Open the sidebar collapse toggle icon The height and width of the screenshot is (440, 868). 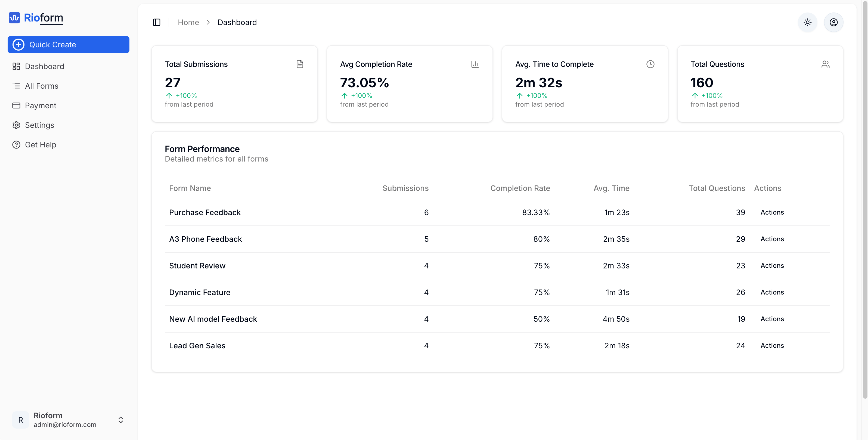point(156,22)
